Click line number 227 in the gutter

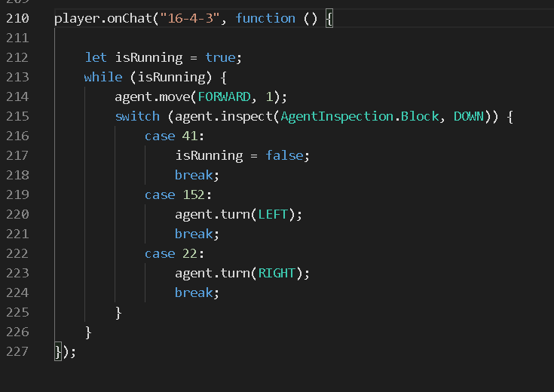pos(17,351)
